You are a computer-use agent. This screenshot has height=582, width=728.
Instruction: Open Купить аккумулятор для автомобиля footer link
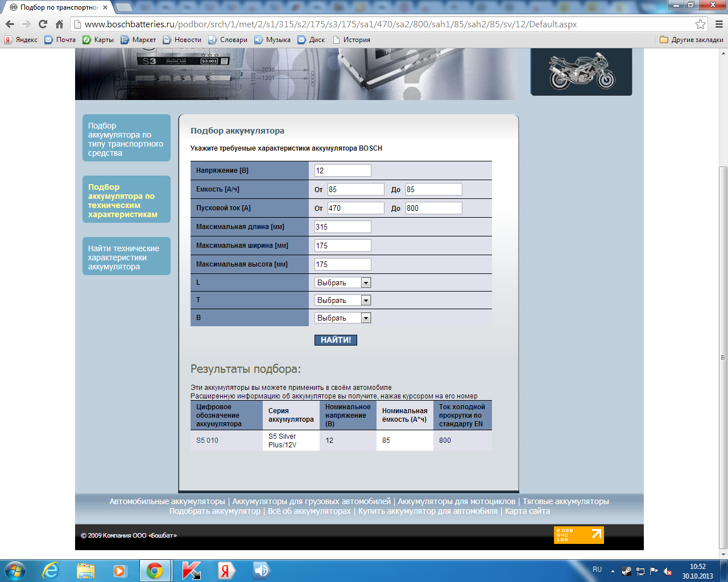tap(428, 511)
